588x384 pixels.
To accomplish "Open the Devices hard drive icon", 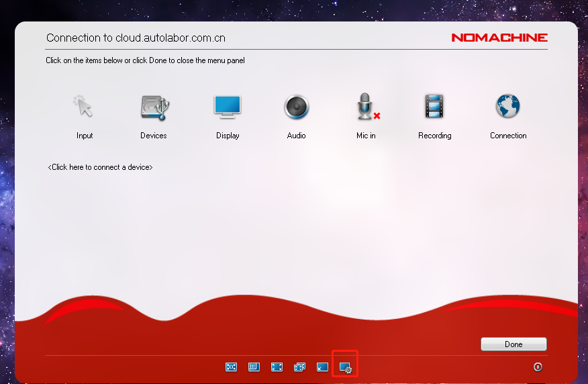I will click(x=154, y=107).
